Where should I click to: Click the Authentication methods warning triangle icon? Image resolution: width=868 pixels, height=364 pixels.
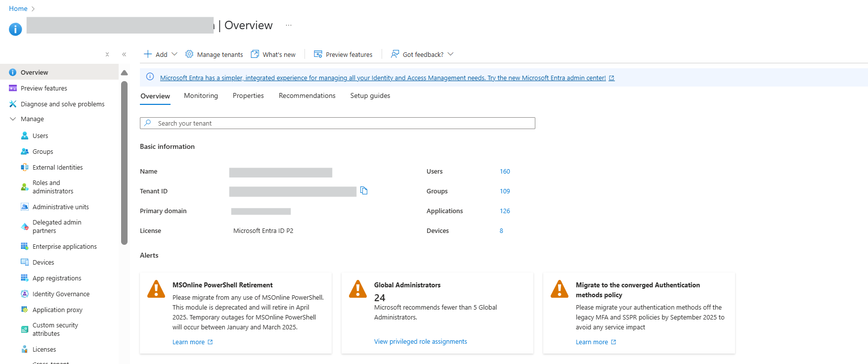(560, 289)
